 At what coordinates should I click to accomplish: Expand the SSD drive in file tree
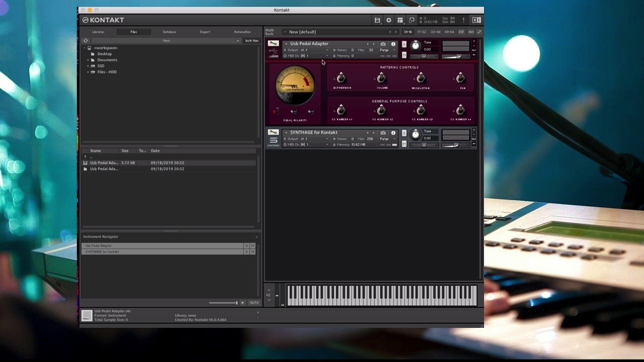[88, 66]
